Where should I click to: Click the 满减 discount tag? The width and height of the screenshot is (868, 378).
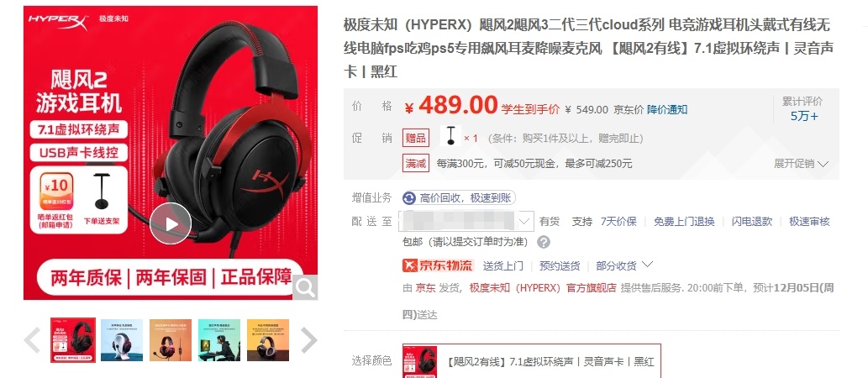(416, 163)
